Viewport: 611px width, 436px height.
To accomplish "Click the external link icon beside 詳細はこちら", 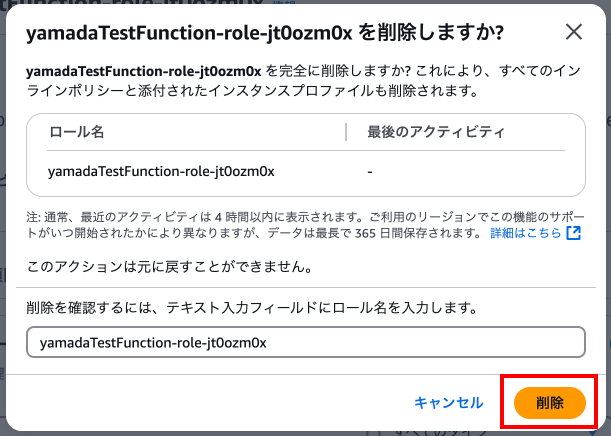I will (x=573, y=233).
